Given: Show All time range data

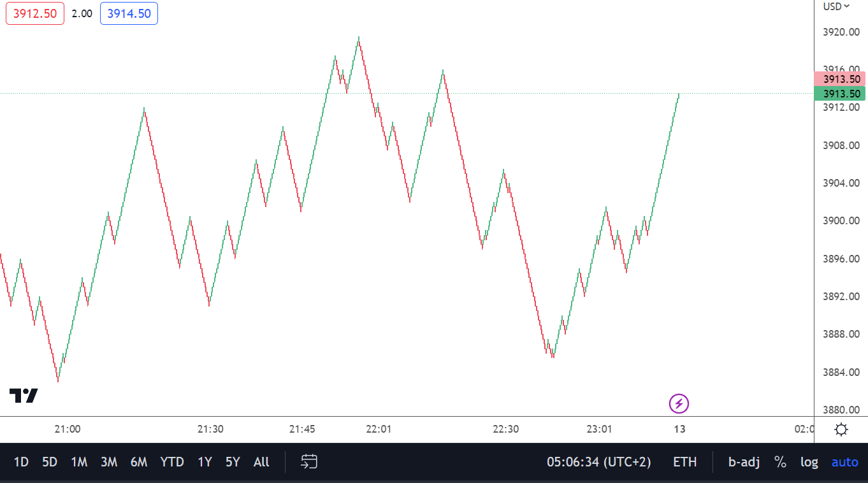Looking at the screenshot, I should tap(261, 462).
